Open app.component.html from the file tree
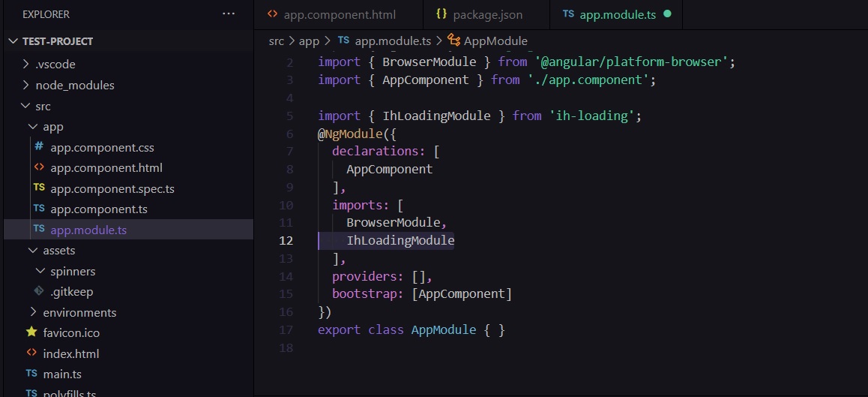 click(x=106, y=167)
